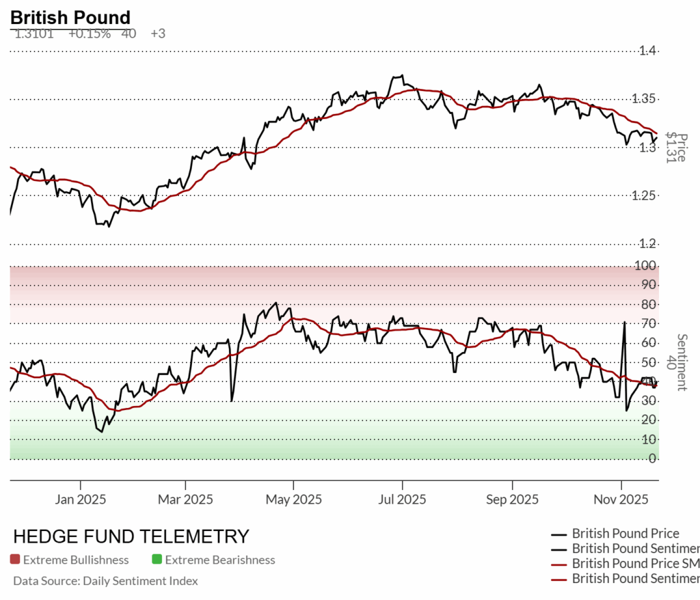
Task: Click the red line marker beside Price SMA legend
Action: 559,564
